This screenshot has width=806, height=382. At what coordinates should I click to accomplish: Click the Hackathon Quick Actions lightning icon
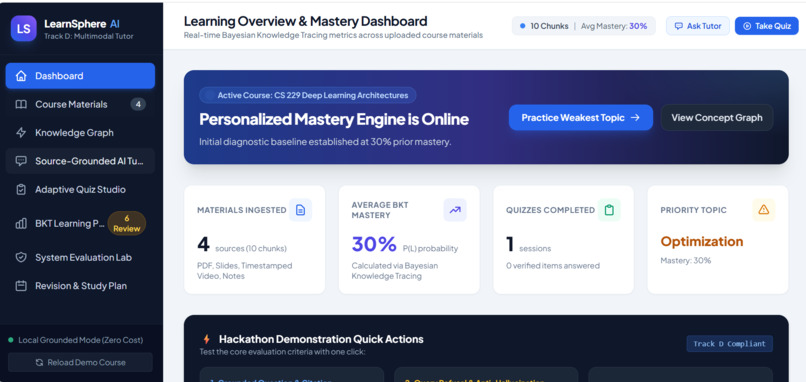click(x=207, y=339)
